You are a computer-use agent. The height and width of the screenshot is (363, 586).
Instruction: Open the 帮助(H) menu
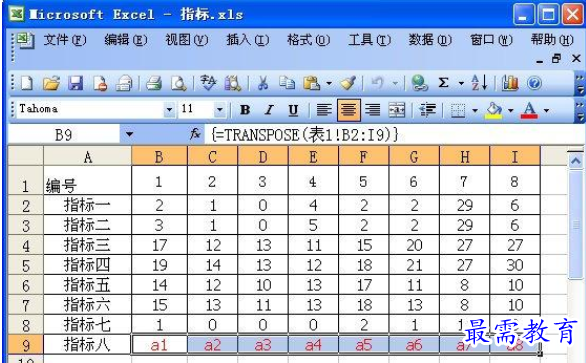click(552, 40)
